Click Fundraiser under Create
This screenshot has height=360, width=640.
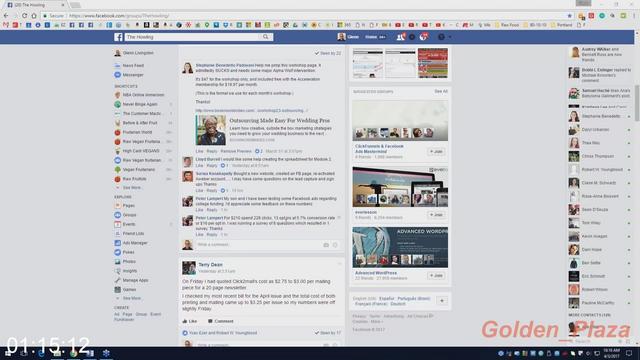click(124, 320)
